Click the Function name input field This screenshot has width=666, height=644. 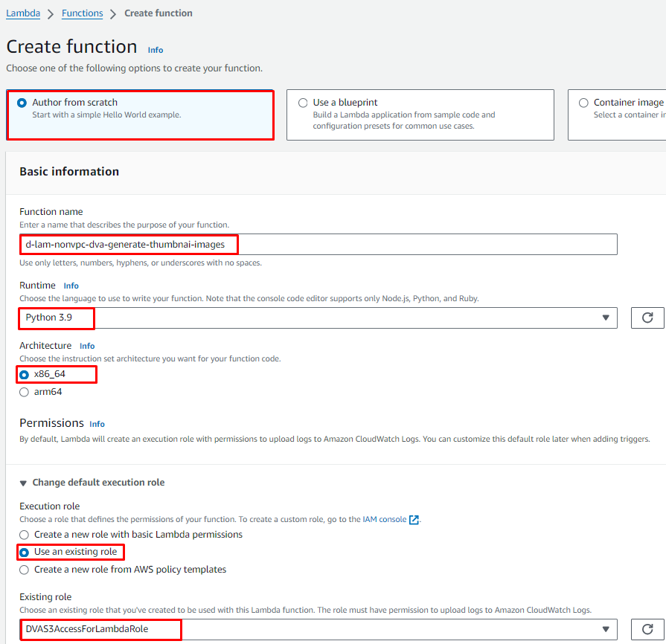pyautogui.click(x=318, y=244)
